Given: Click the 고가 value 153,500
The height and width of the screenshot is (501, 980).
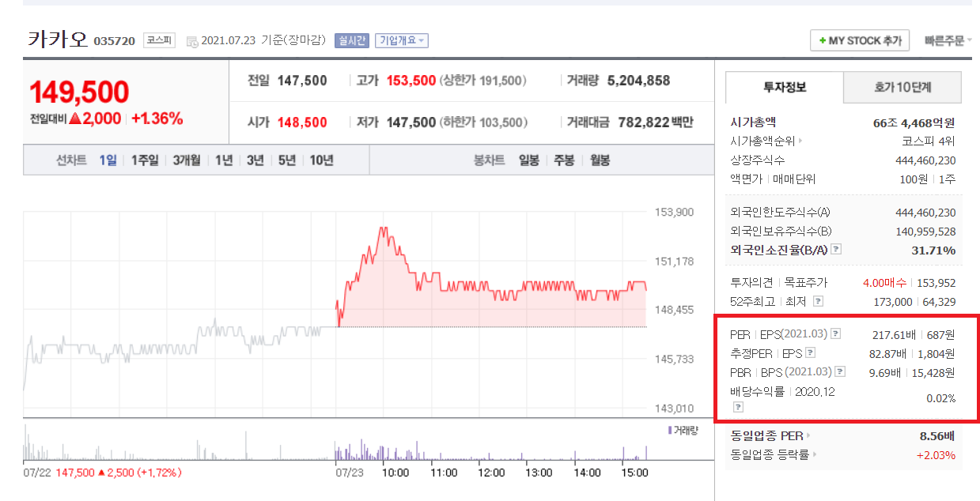Looking at the screenshot, I should pos(411,81).
